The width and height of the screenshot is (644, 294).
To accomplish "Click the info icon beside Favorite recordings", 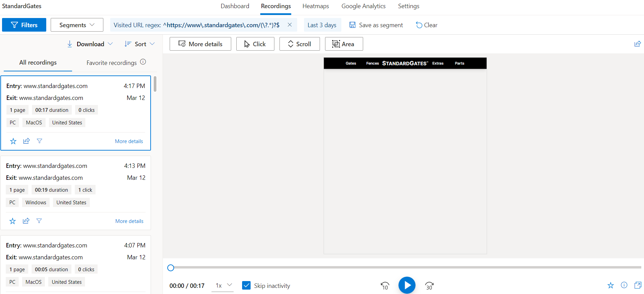I will click(x=143, y=62).
